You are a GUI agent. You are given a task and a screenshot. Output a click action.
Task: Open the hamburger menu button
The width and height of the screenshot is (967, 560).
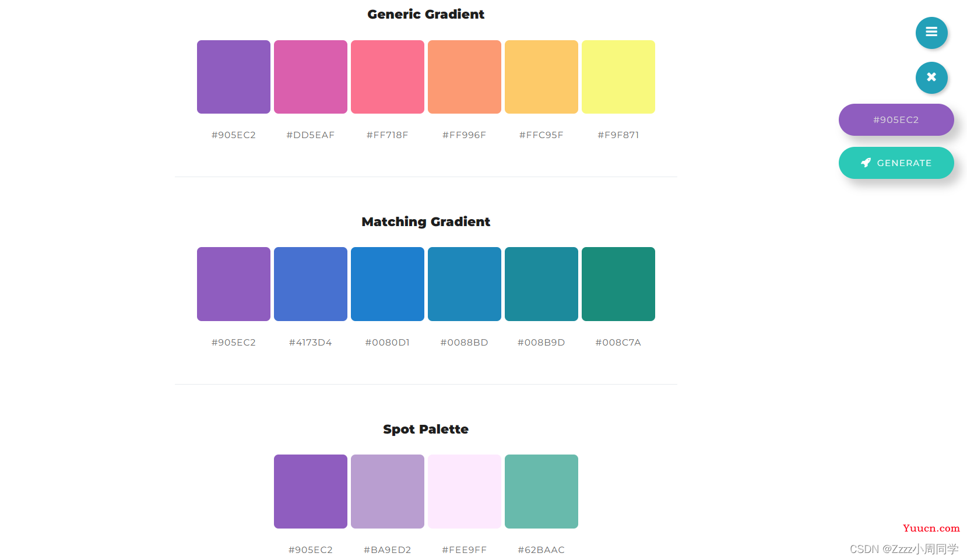pos(931,33)
